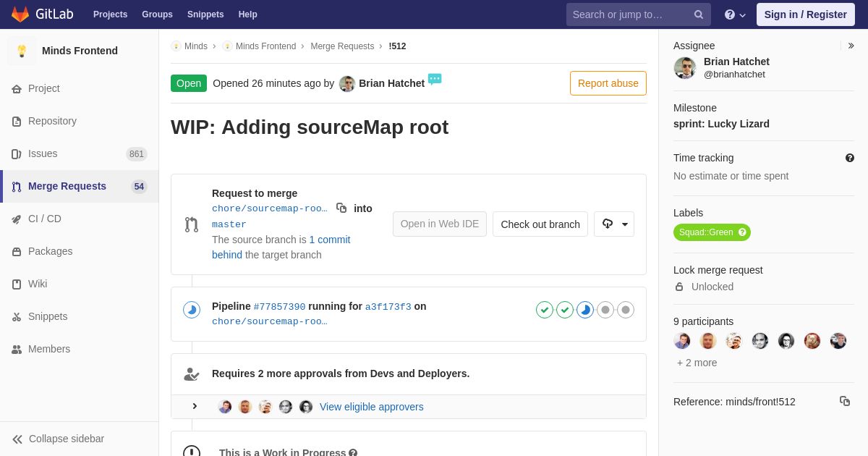Collapse the left sidebar
This screenshot has width=868, height=456.
[x=58, y=439]
